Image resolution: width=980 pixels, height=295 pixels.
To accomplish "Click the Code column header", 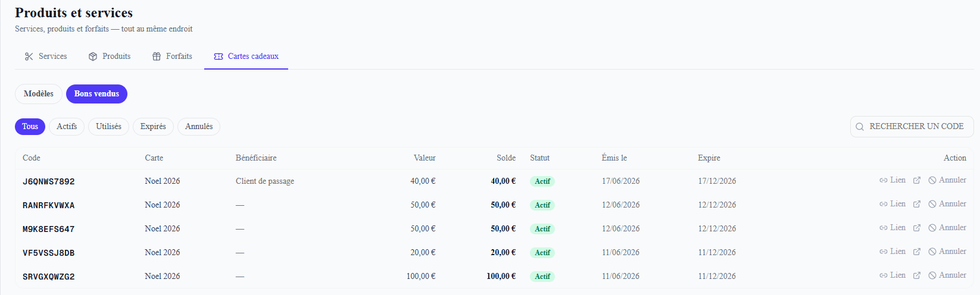I will (x=32, y=158).
